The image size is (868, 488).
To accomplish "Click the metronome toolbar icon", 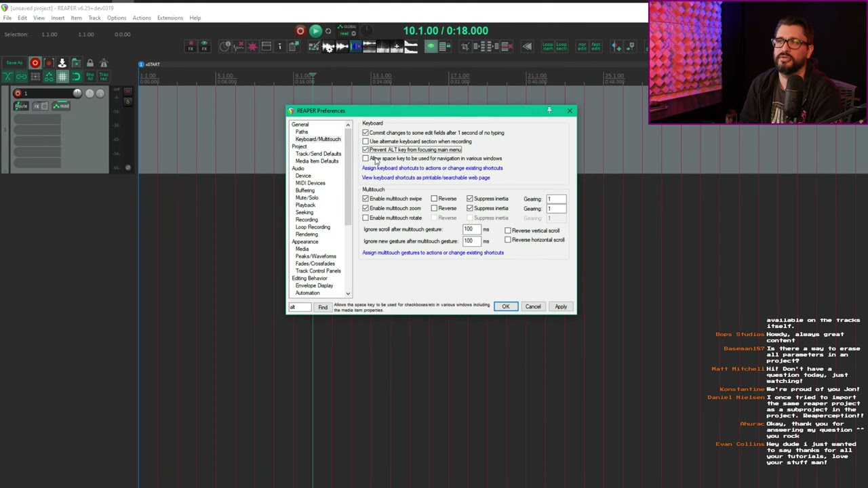I will pos(104,63).
